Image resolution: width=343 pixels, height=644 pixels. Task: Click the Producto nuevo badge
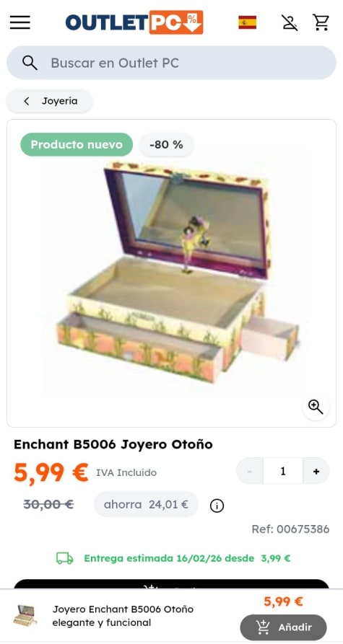coord(77,144)
